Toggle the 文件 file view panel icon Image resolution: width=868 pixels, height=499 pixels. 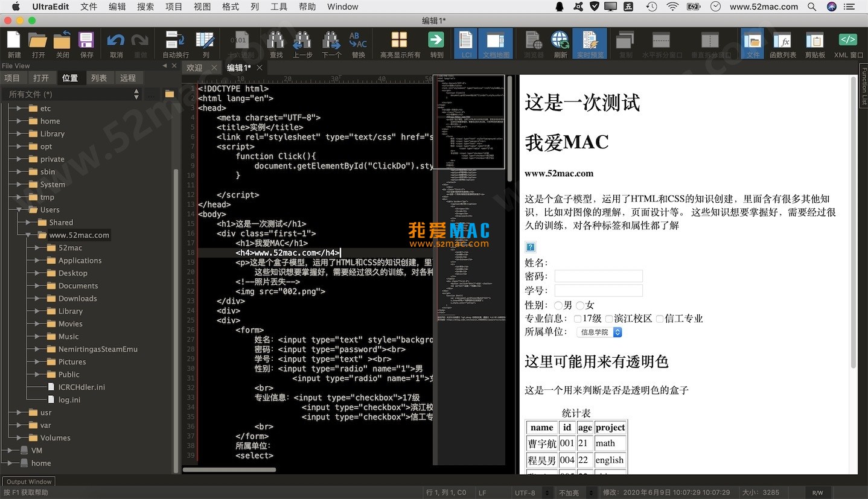[x=753, y=40]
